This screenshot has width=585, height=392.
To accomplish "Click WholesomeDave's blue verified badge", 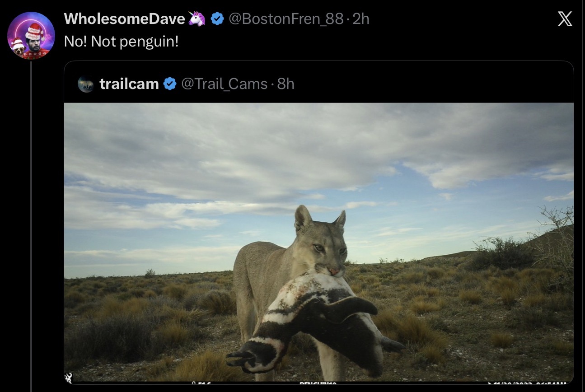I will [217, 19].
